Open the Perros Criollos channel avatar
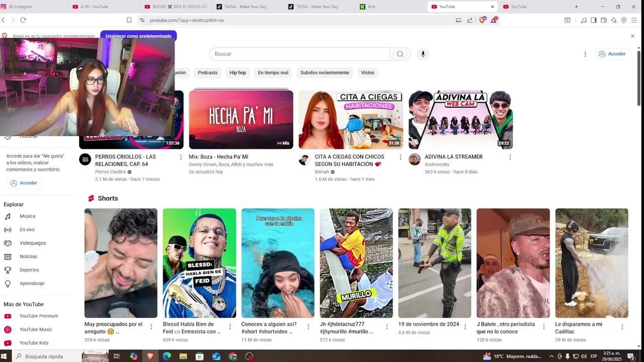Screen dimensions: 644x362 pyautogui.click(x=85, y=160)
